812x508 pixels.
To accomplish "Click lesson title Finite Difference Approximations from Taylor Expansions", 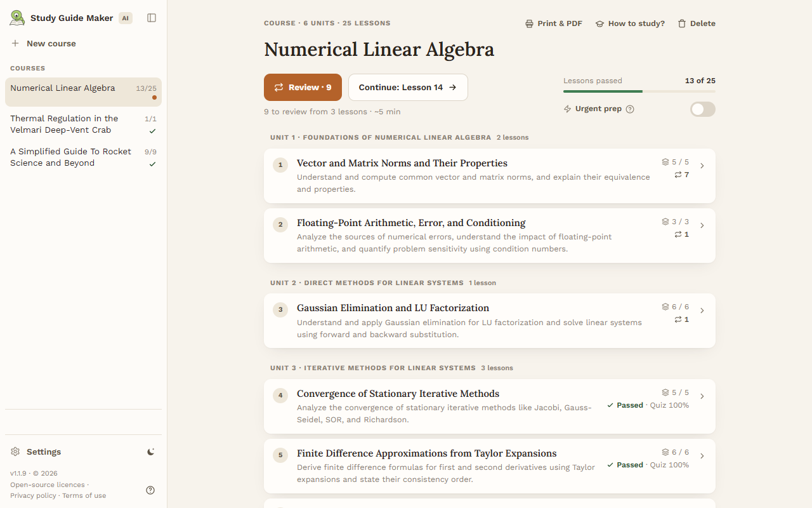I will (427, 453).
